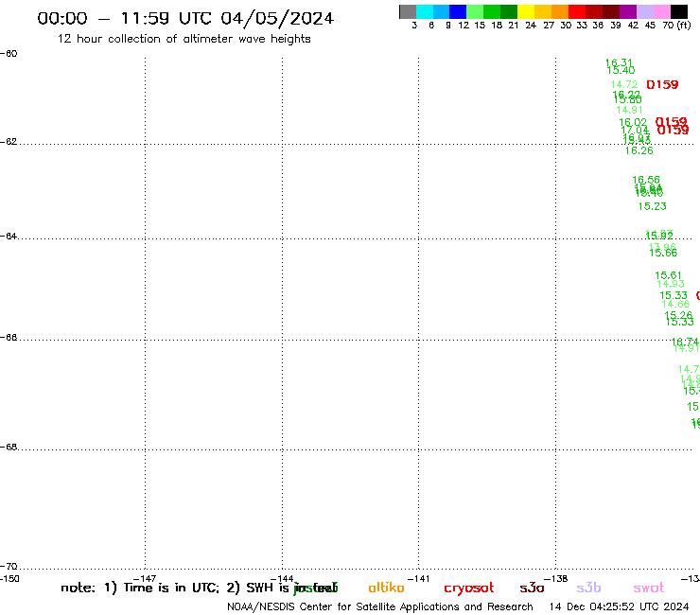Click the '-147' longitude axis label

point(145,579)
